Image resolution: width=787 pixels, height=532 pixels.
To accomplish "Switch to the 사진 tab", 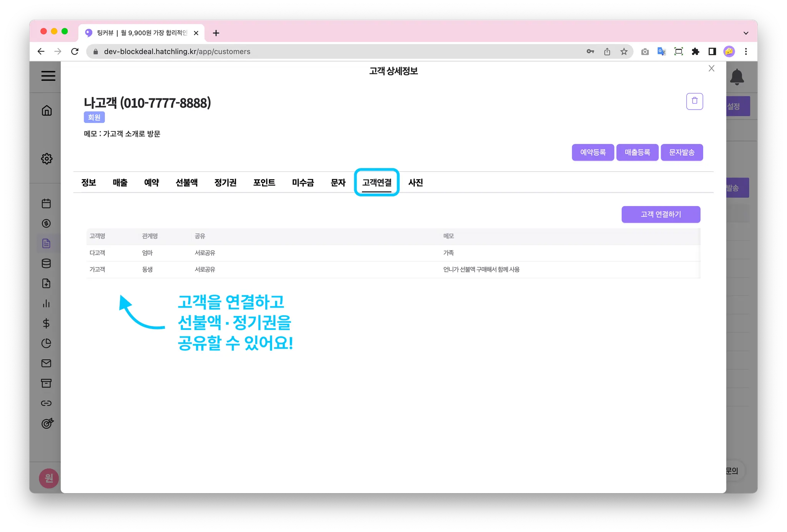I will point(415,183).
